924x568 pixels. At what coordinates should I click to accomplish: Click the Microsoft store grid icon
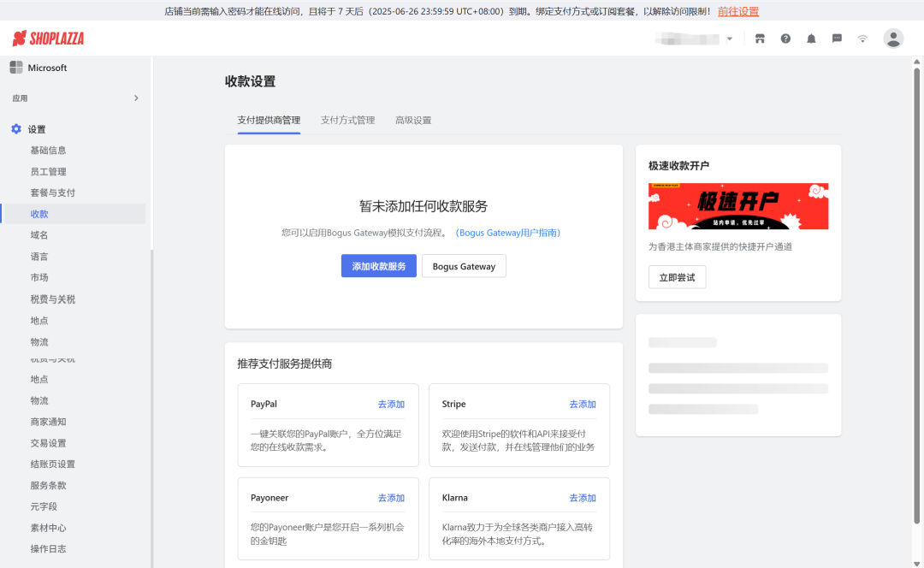[x=16, y=68]
